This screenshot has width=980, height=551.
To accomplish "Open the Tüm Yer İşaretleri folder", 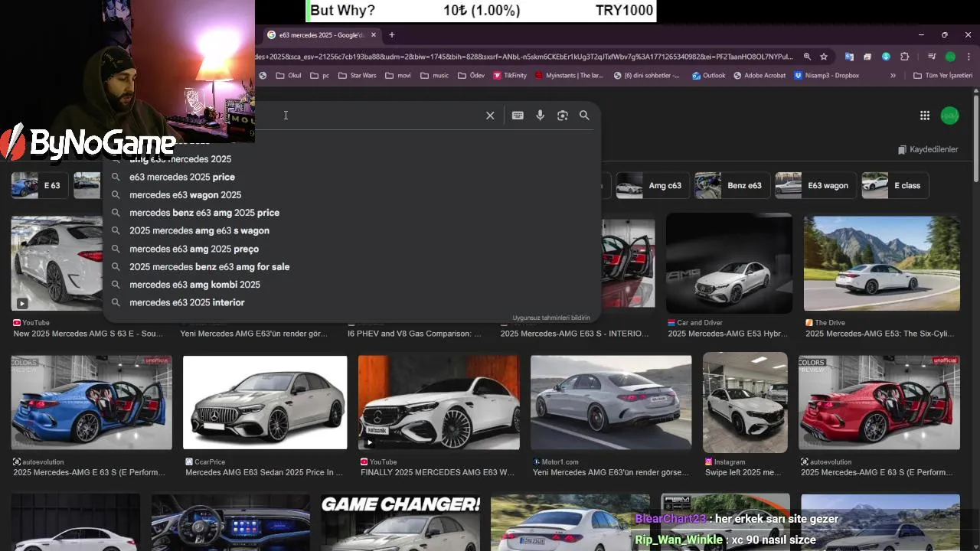I will (942, 76).
